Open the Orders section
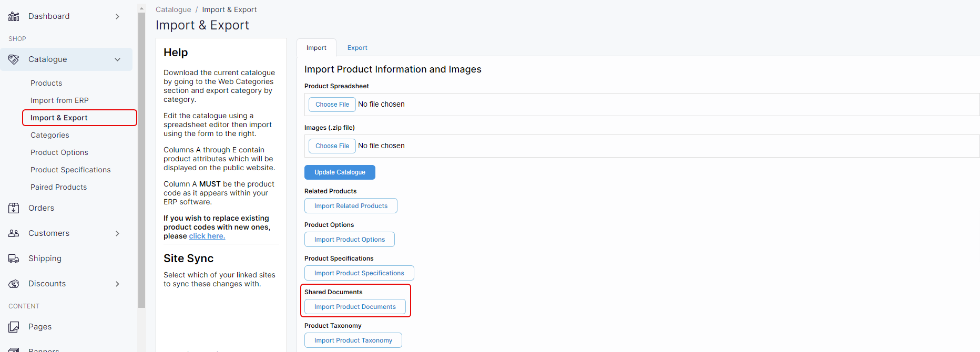The width and height of the screenshot is (980, 352). (41, 208)
